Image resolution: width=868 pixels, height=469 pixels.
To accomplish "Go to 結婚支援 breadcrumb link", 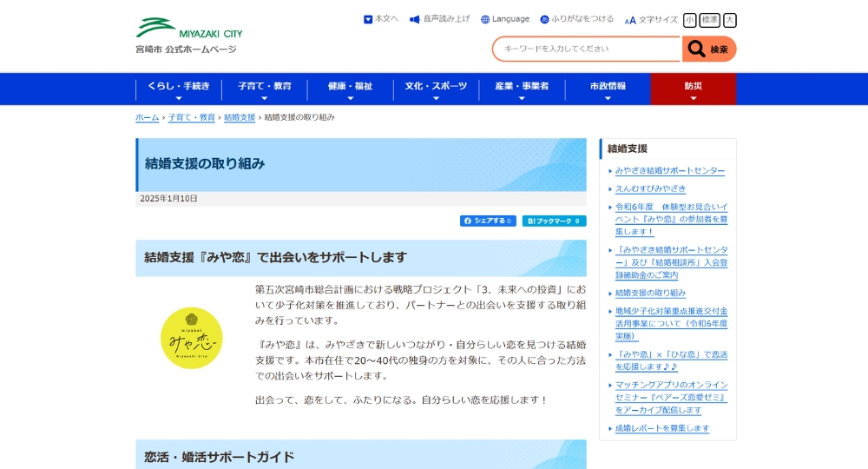I will pyautogui.click(x=240, y=117).
